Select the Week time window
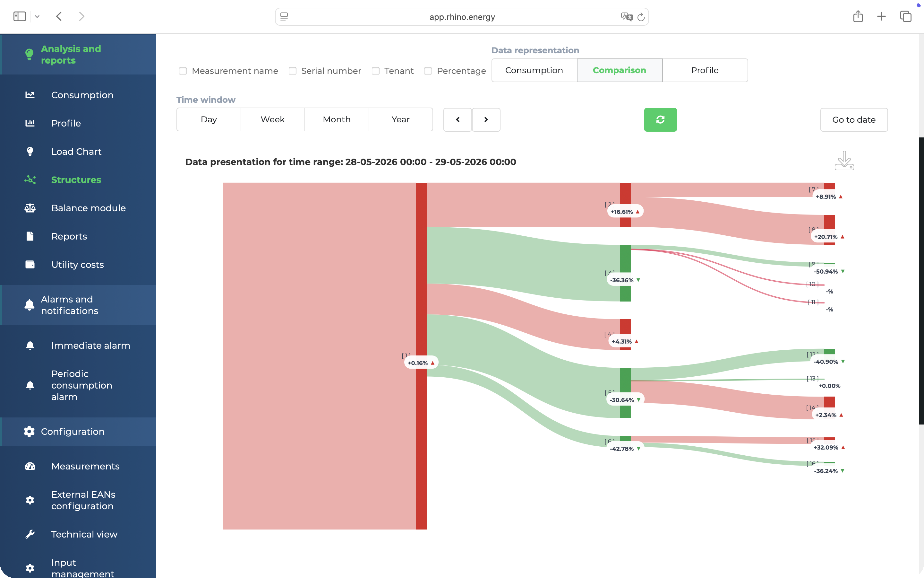The image size is (924, 578). point(273,120)
